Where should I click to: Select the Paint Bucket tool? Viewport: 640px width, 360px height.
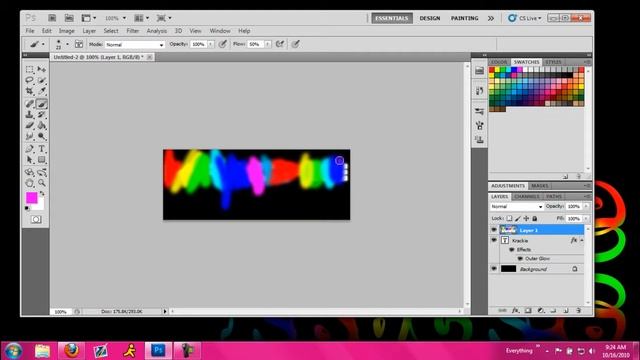coord(42,125)
